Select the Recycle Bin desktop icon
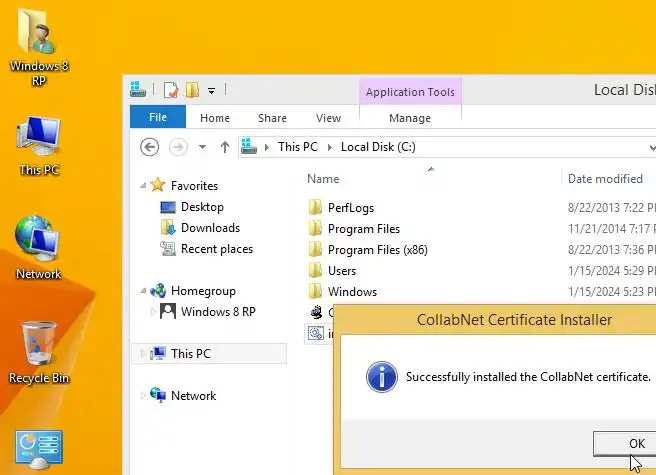656x475 pixels. (x=39, y=352)
